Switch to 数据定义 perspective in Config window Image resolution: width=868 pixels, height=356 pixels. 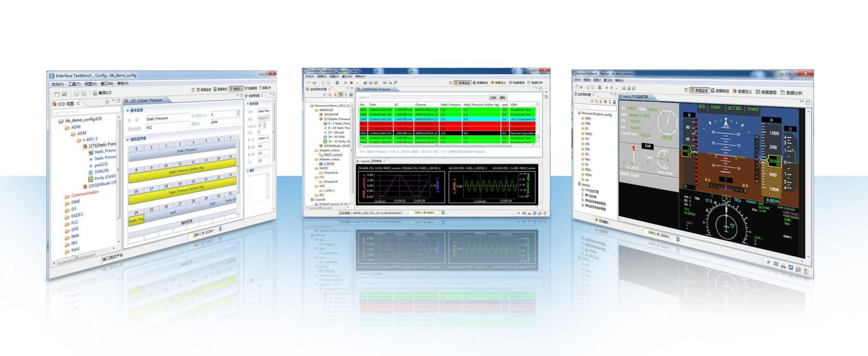[x=236, y=89]
